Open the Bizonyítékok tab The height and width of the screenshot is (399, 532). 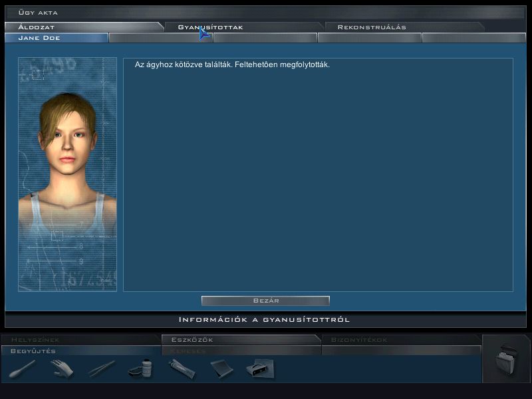point(358,340)
